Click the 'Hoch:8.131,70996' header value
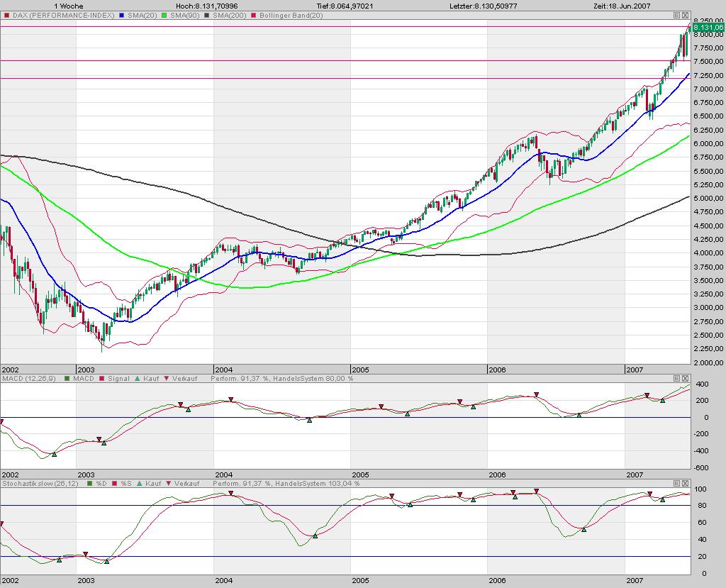The width and height of the screenshot is (726, 588). pos(206,6)
